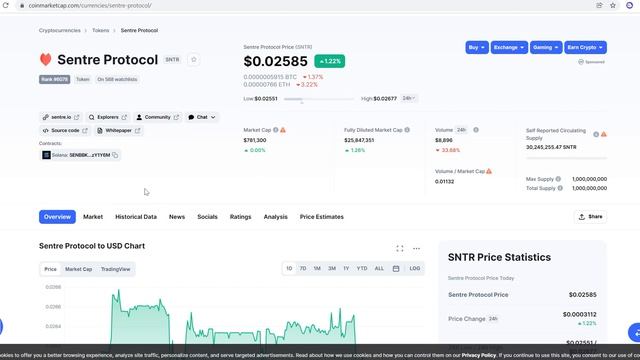The image size is (640, 360).
Task: Open the blue converter floating button
Action: click(x=635, y=332)
